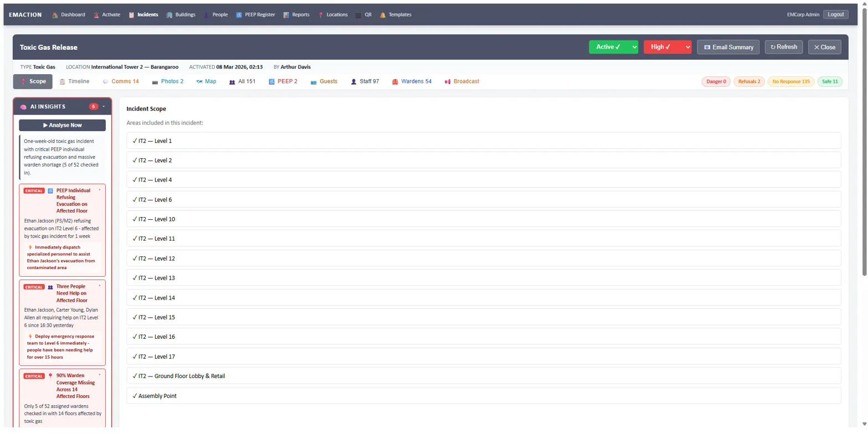Click the People icon in navigation bar

[x=206, y=15]
